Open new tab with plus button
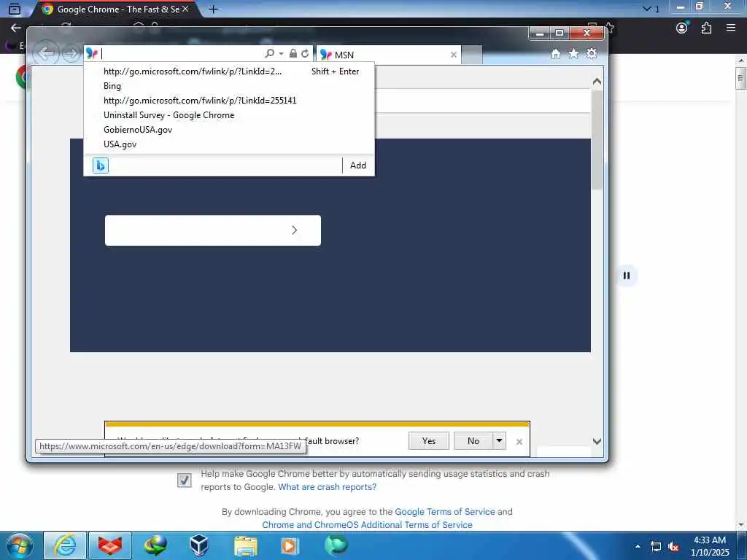 [x=214, y=9]
